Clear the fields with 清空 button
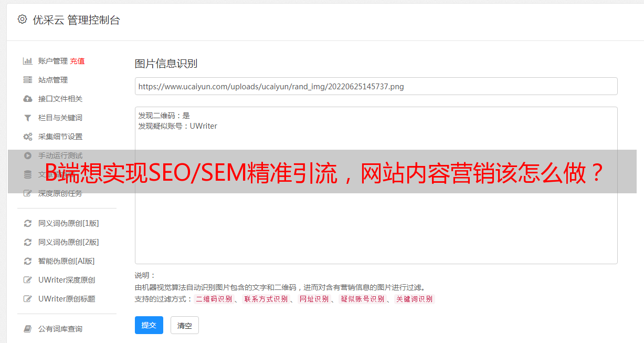Image resolution: width=644 pixels, height=343 pixels. point(185,325)
